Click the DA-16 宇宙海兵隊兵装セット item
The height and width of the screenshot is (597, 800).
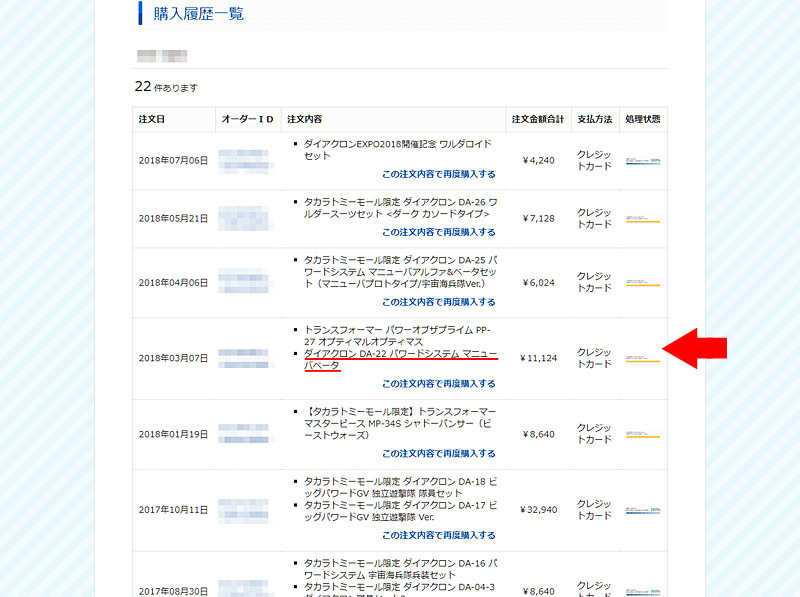pyautogui.click(x=401, y=569)
